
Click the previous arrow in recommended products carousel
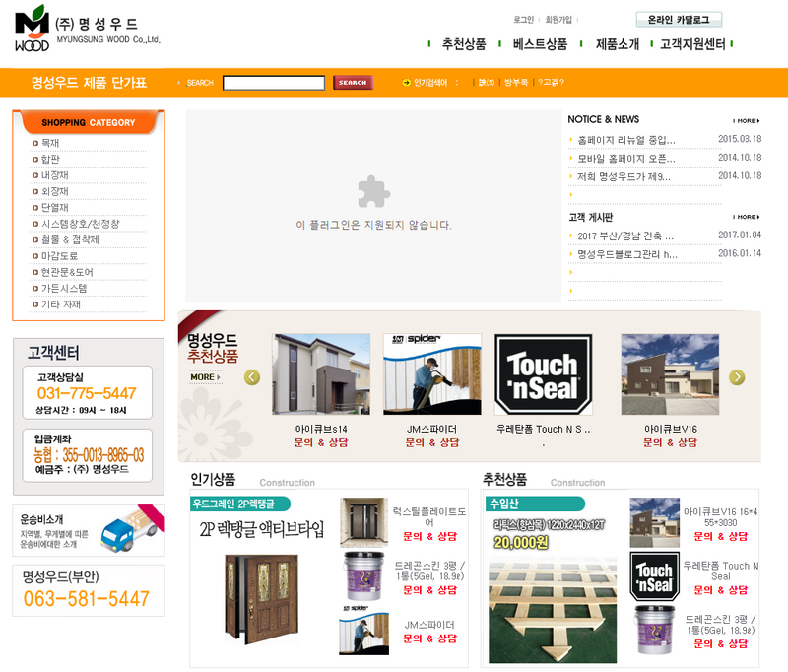pyautogui.click(x=252, y=377)
